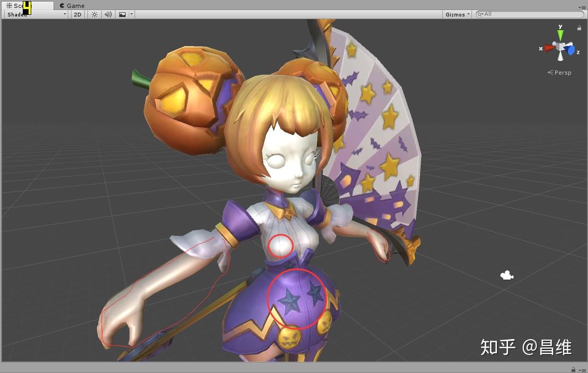Image resolution: width=588 pixels, height=373 pixels.
Task: Click the green Y axis cone
Action: tap(560, 34)
